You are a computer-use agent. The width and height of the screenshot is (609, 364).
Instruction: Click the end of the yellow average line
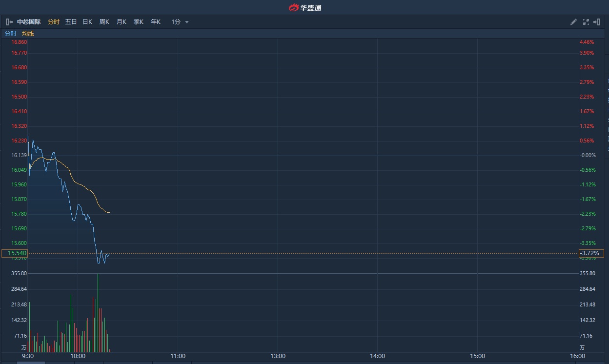point(109,212)
